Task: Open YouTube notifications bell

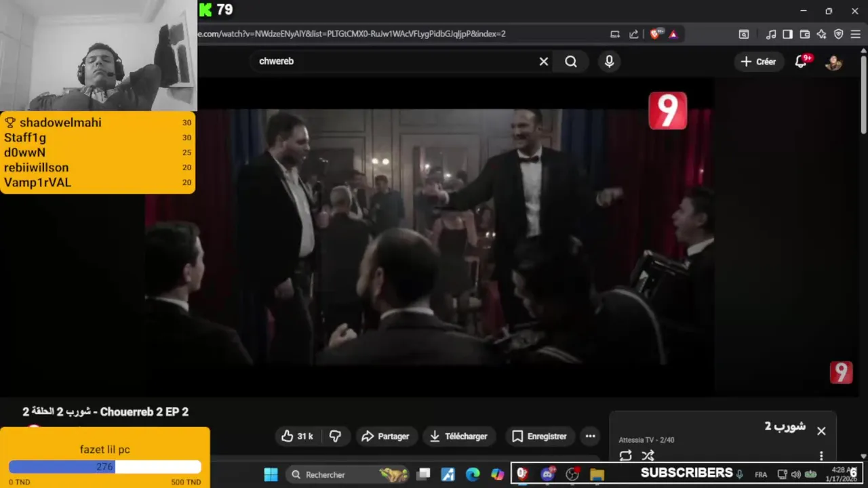Action: click(x=802, y=62)
